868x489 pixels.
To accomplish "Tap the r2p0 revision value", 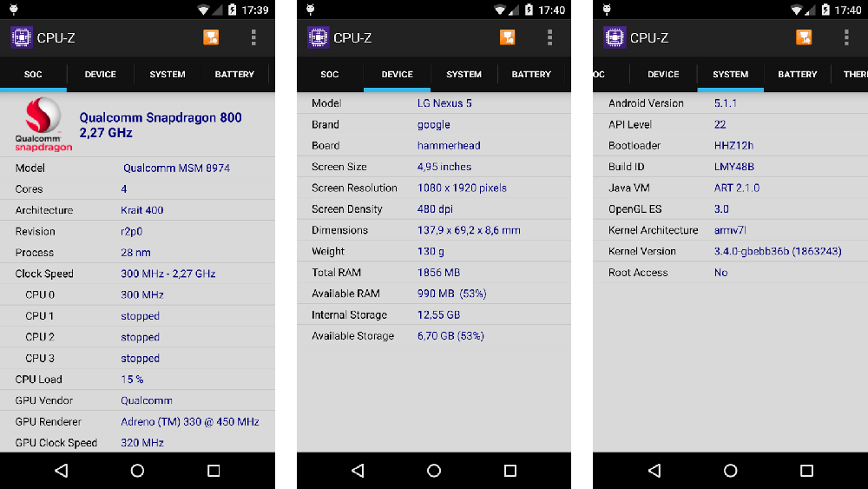I will (132, 232).
